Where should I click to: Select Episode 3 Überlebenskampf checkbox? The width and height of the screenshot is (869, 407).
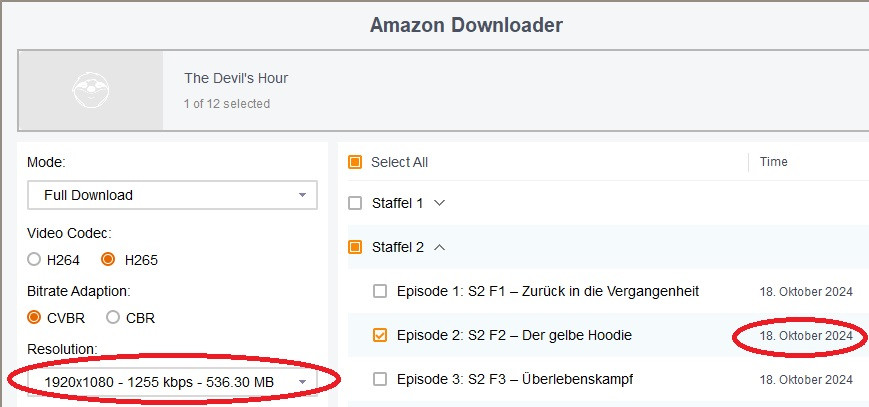click(379, 379)
